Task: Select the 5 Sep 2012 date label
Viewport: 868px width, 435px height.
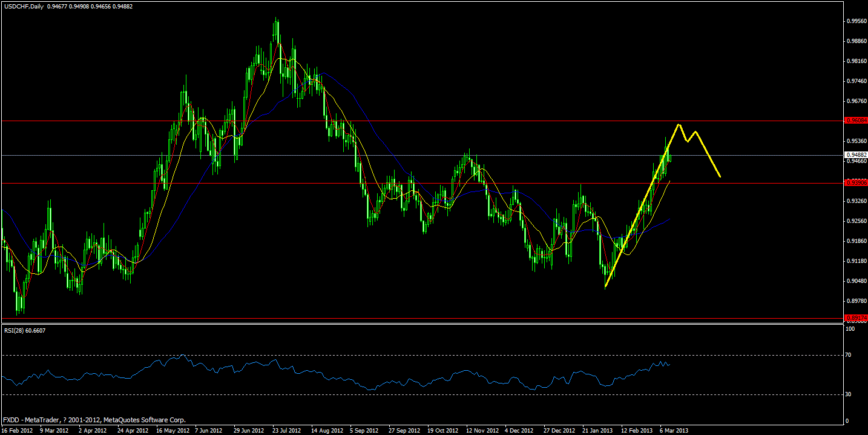Action: (365, 430)
